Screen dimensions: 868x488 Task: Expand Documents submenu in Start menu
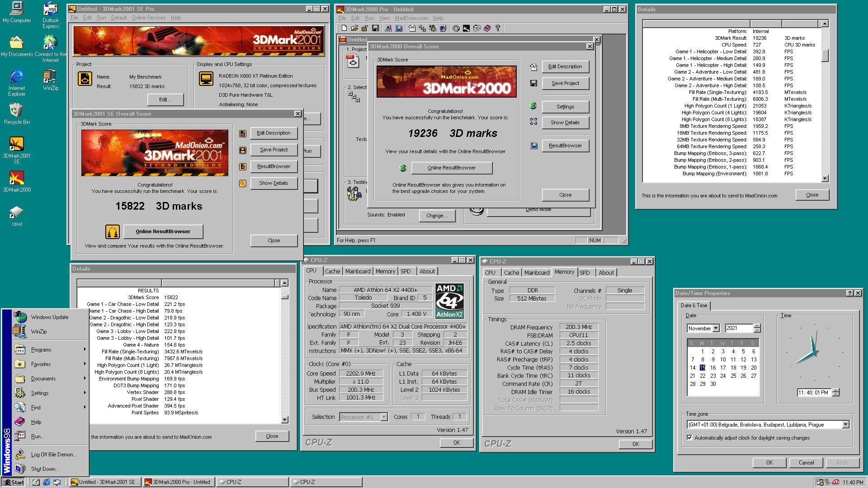pyautogui.click(x=50, y=378)
